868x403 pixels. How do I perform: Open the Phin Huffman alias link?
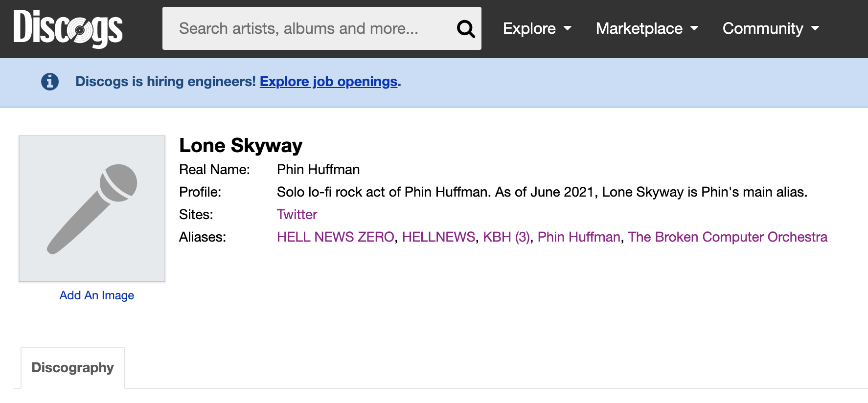(x=579, y=237)
